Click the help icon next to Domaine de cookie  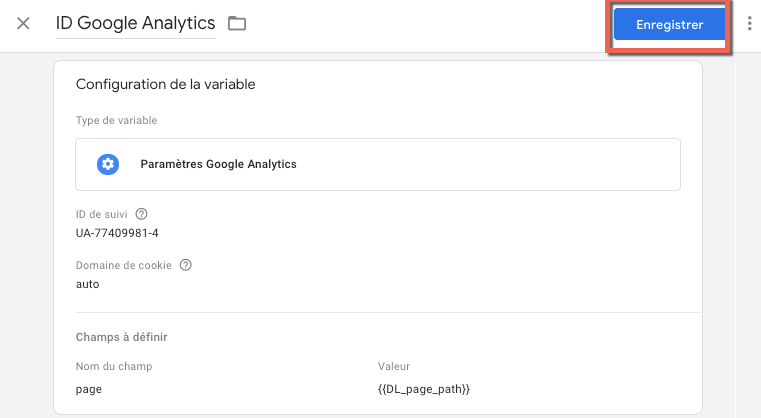[x=185, y=266]
